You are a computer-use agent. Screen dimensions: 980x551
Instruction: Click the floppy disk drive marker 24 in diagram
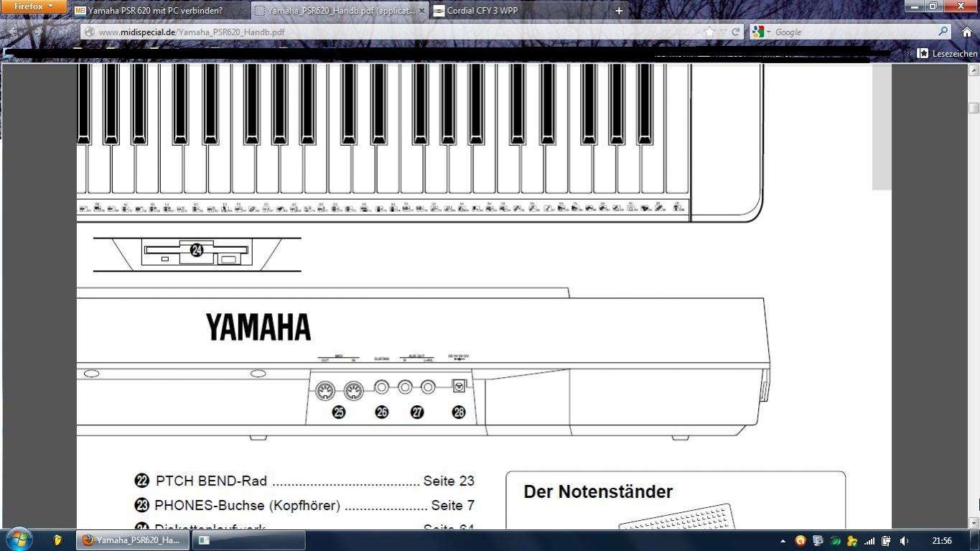click(x=196, y=250)
